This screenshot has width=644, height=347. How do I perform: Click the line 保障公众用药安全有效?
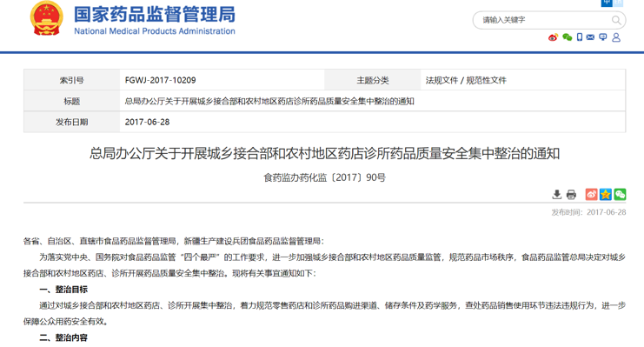pos(66,322)
